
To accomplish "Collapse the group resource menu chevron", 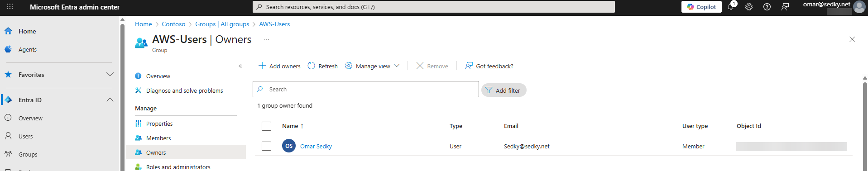I will (240, 66).
